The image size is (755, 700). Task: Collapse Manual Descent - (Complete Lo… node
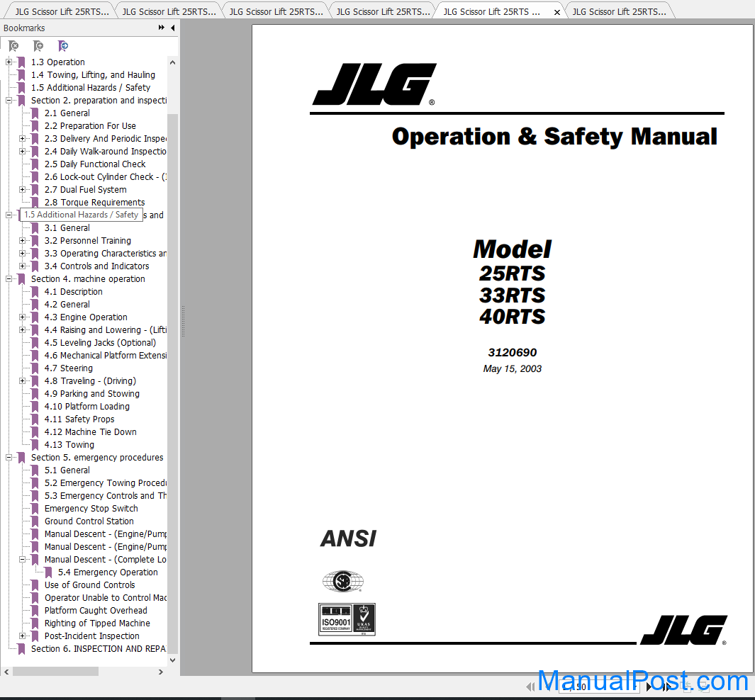tap(22, 560)
